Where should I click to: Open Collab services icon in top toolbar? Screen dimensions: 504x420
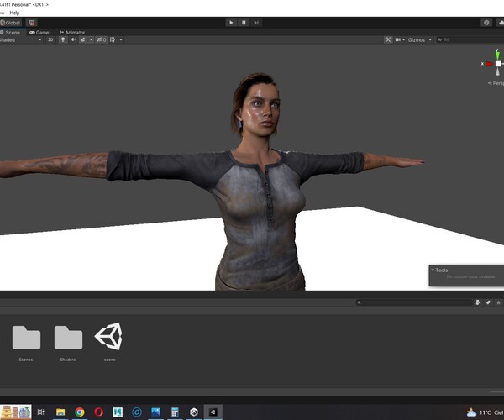coord(486,23)
